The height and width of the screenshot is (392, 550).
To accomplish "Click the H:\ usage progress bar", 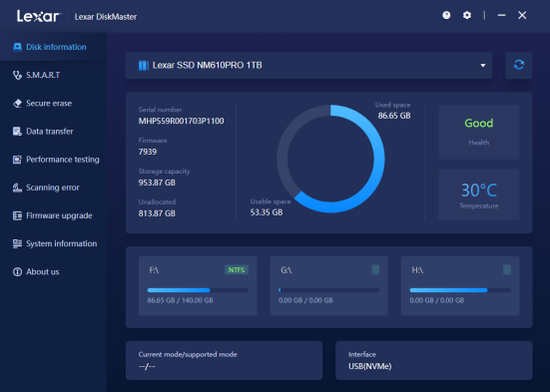I will click(460, 290).
